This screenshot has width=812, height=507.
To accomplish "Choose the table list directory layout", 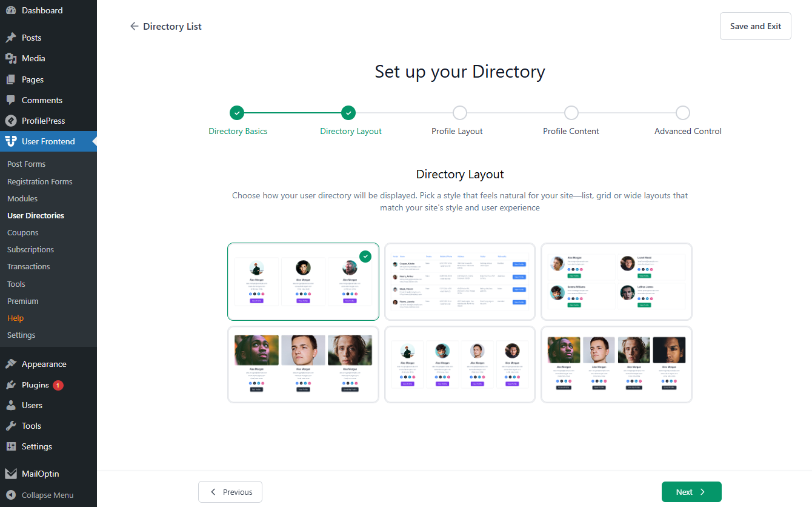I will 460,281.
